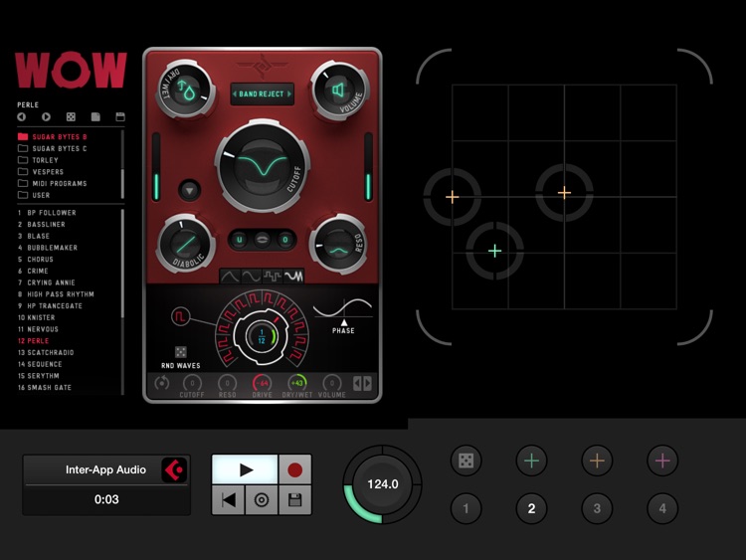Select the step sequencer waveform tab
Viewport: 746px width, 560px height.
[x=273, y=276]
